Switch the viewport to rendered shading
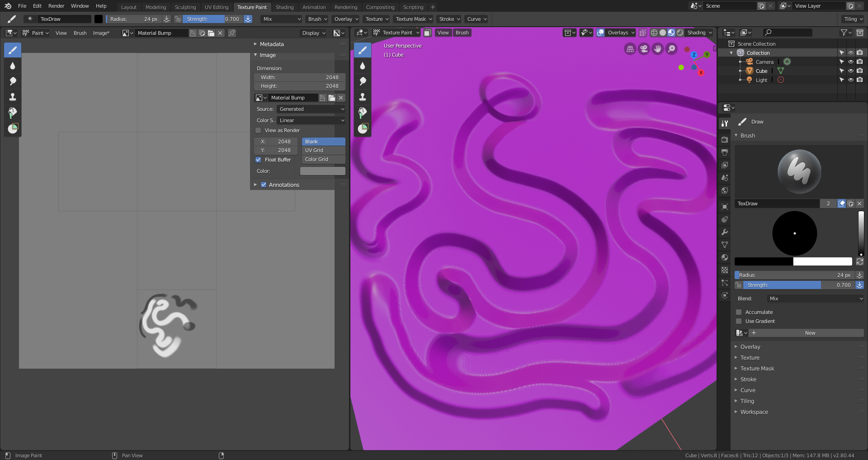The image size is (868, 460). [x=680, y=33]
